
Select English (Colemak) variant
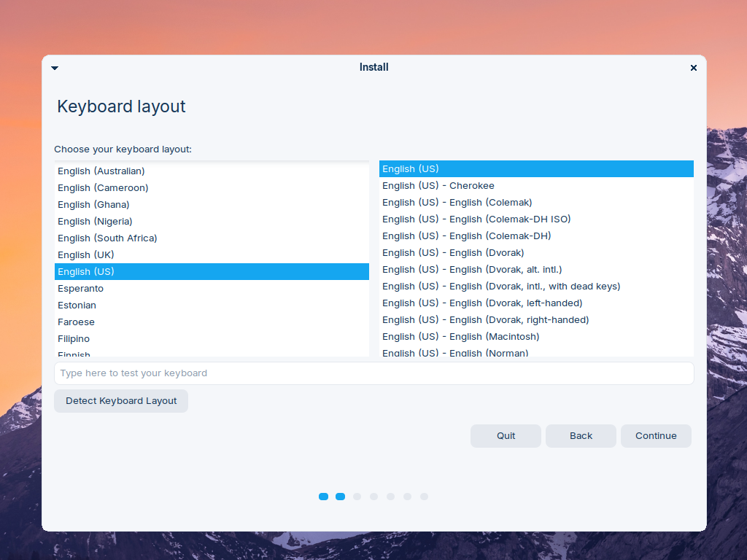pos(536,203)
